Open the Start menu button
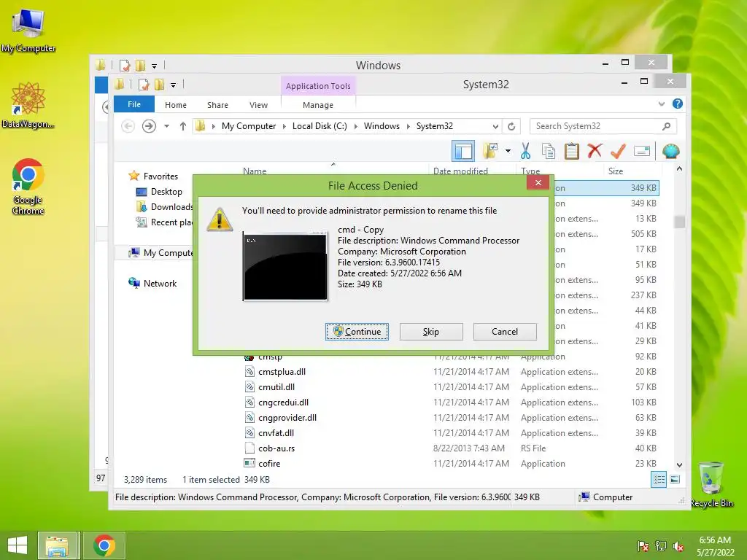The width and height of the screenshot is (747, 560). tap(18, 545)
